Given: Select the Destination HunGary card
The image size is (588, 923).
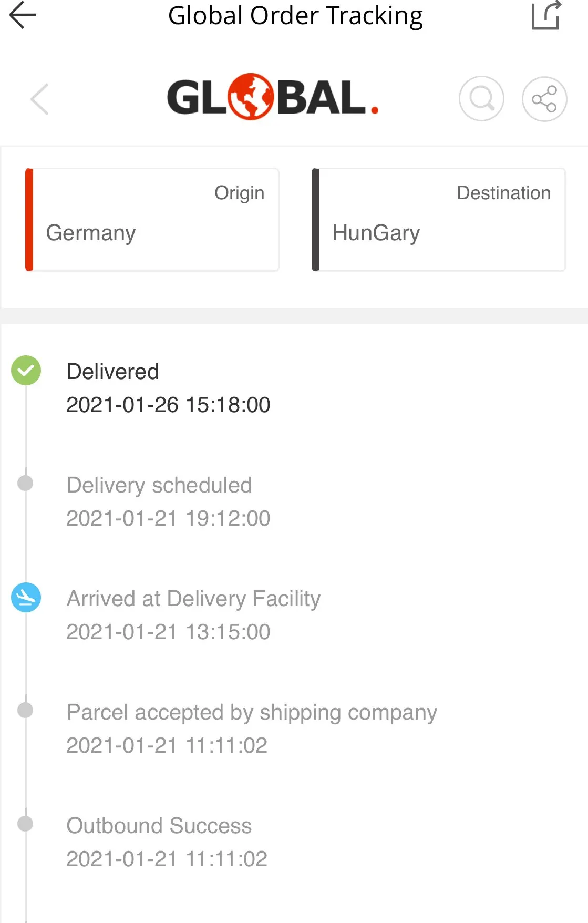Looking at the screenshot, I should pos(439,220).
